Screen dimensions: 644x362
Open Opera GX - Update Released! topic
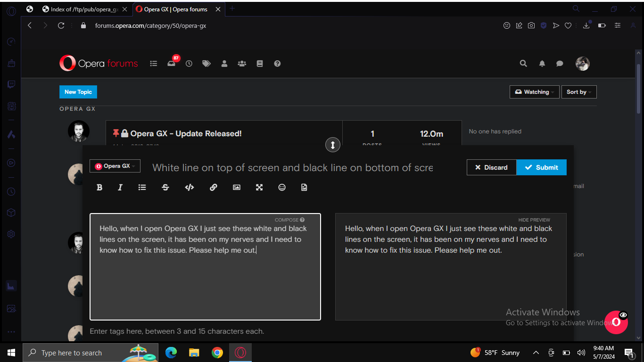point(186,134)
